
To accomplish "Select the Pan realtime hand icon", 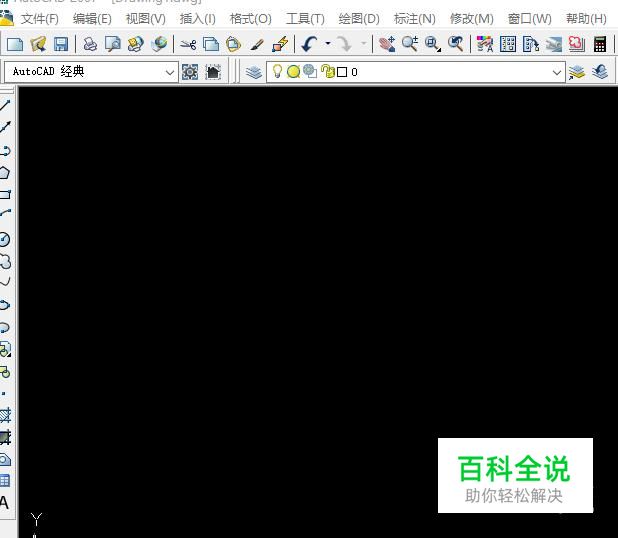I will 387,44.
